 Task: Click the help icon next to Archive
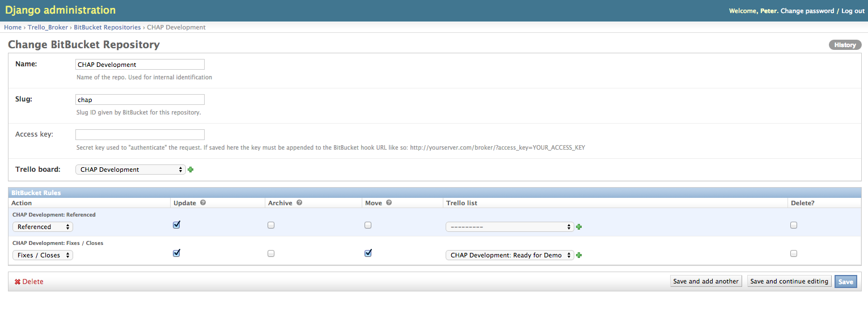pyautogui.click(x=299, y=202)
